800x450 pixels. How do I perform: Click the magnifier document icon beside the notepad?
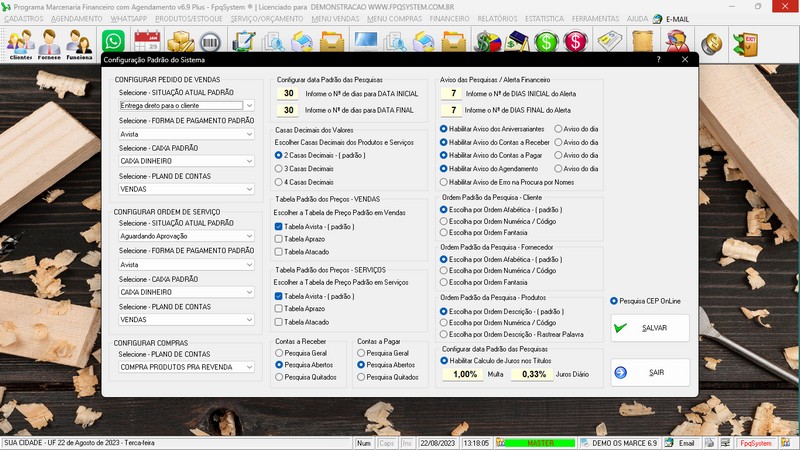(x=273, y=42)
